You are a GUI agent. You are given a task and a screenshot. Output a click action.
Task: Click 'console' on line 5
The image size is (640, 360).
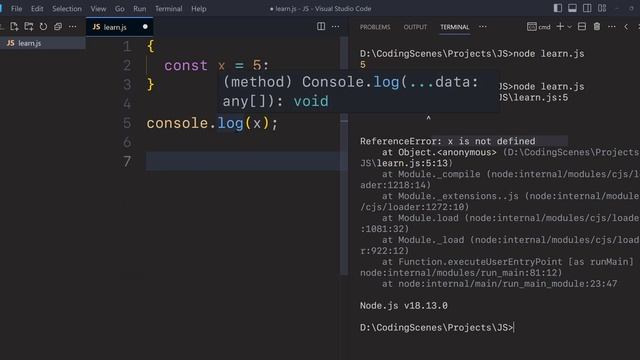[x=177, y=123]
